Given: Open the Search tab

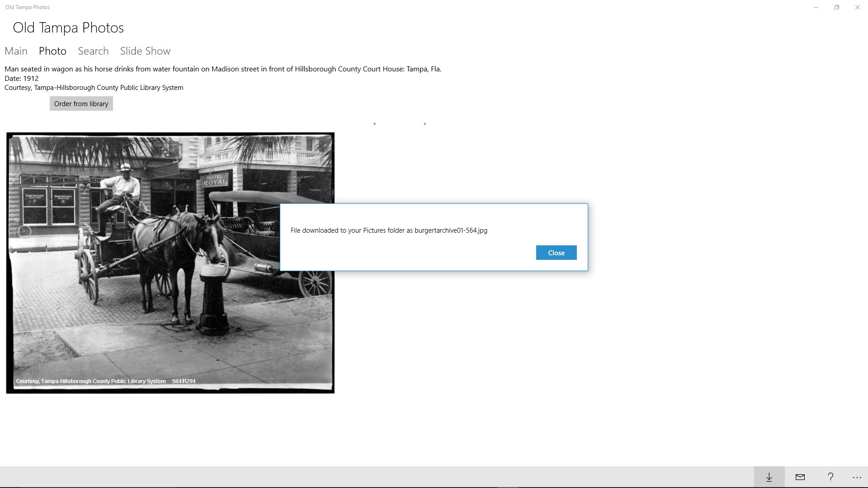Looking at the screenshot, I should pos(93,51).
